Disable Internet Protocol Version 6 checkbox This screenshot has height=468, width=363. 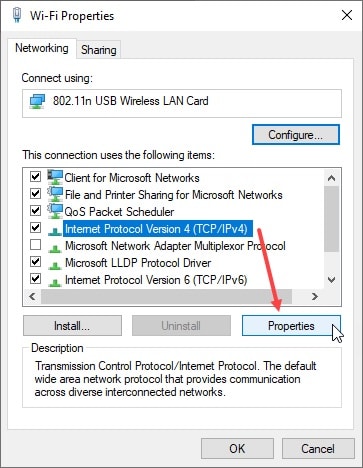tap(35, 278)
